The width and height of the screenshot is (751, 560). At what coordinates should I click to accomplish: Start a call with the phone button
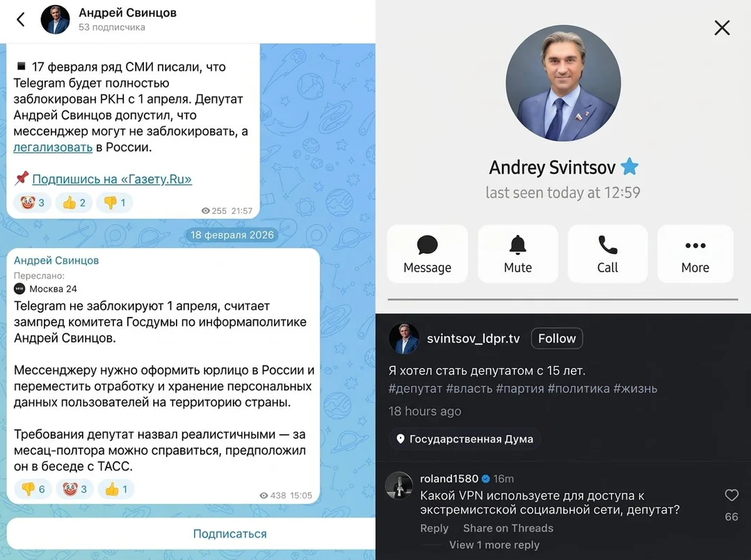pyautogui.click(x=607, y=254)
